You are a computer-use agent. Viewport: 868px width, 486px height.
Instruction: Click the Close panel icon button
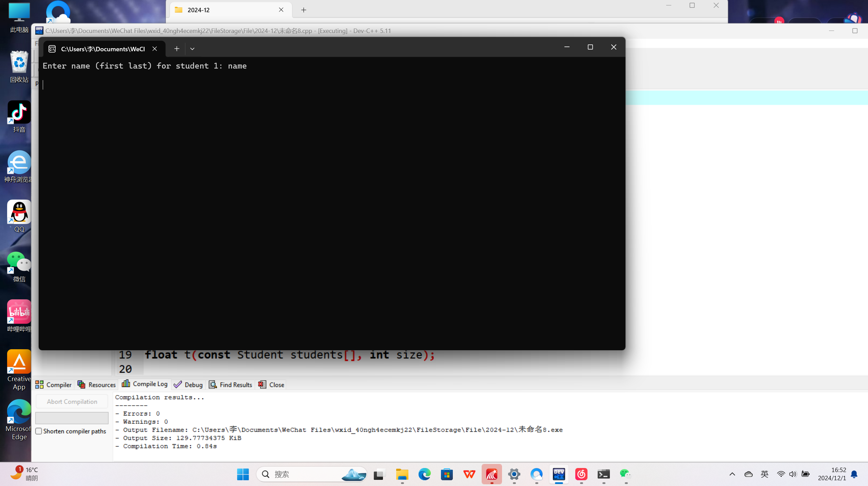pos(271,385)
